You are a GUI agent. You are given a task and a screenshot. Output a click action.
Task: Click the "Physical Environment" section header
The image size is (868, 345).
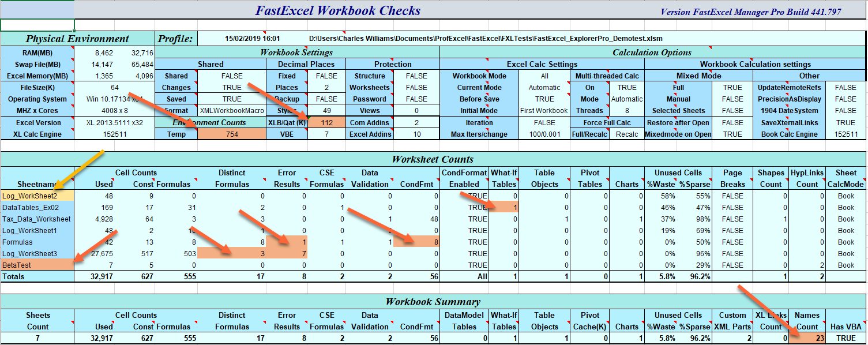(x=77, y=39)
